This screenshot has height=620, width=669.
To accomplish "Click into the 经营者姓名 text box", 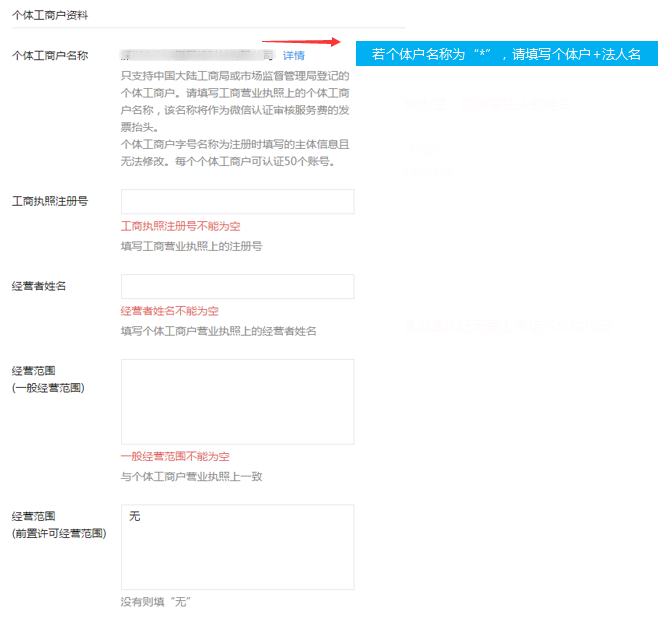I will pyautogui.click(x=237, y=286).
